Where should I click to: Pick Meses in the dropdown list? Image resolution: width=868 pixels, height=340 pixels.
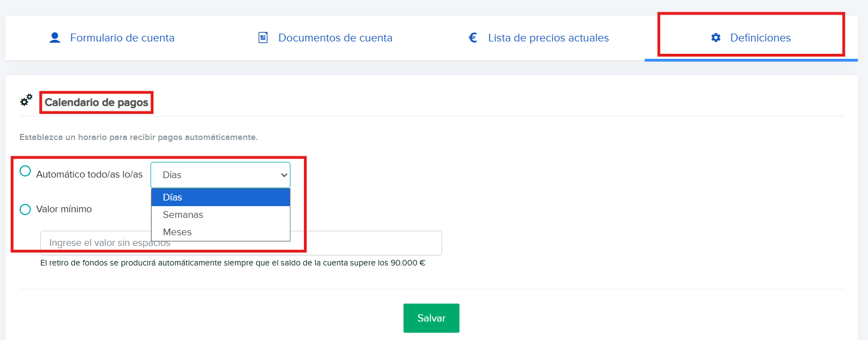[220, 232]
